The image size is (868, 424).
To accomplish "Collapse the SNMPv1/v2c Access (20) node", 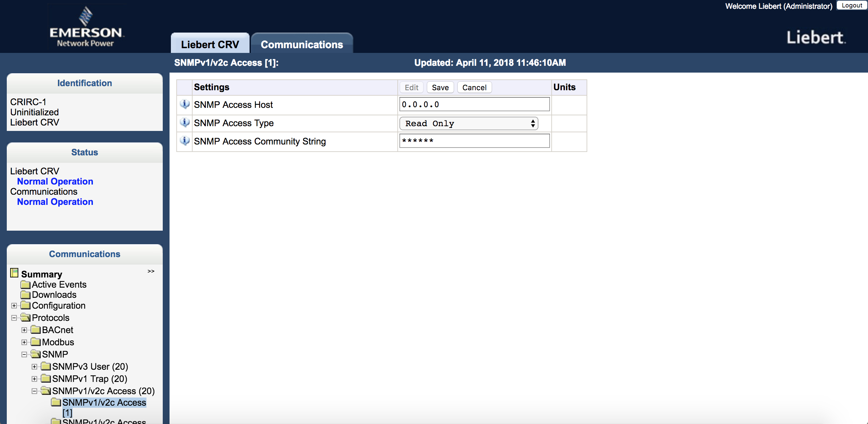I will (35, 391).
